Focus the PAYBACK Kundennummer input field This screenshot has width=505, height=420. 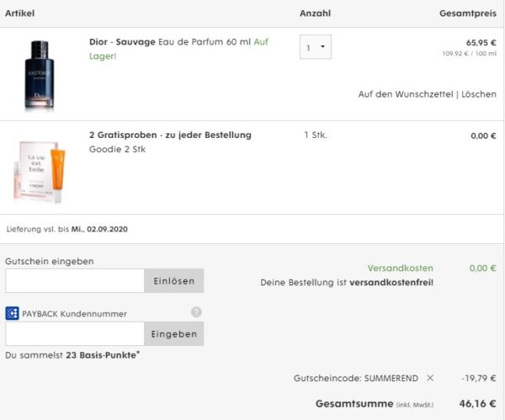coord(75,334)
